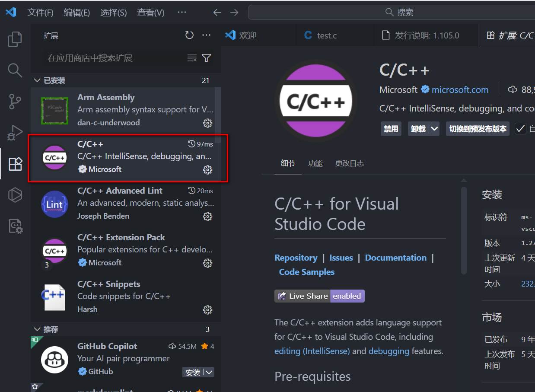Select the 细节 details tab

click(x=288, y=163)
